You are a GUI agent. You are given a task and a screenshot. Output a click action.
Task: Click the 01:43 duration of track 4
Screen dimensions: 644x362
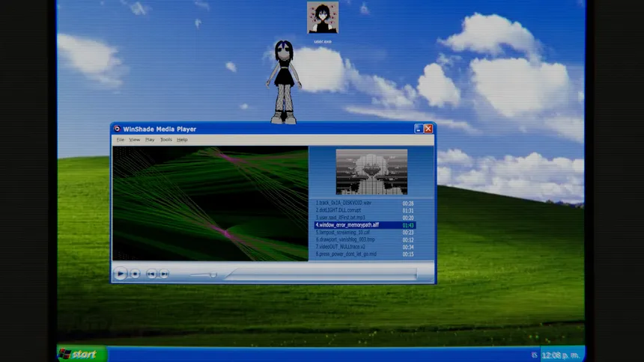[x=408, y=225]
